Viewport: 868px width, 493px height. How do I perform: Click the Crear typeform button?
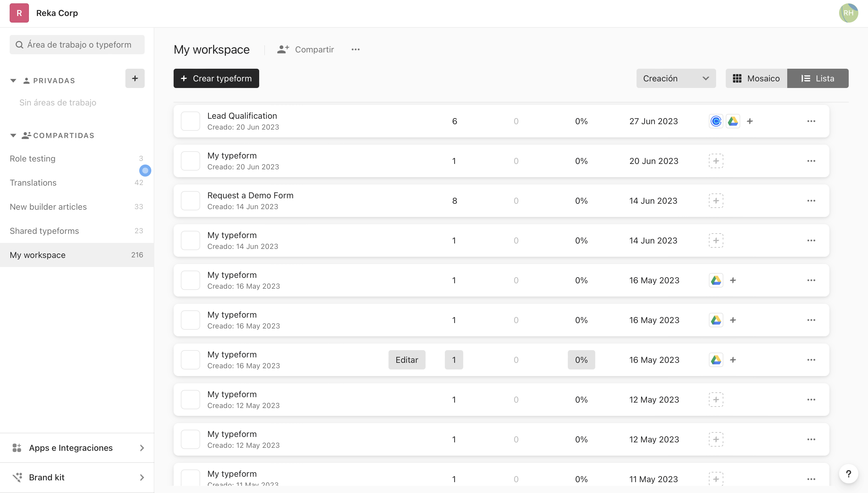pos(216,78)
